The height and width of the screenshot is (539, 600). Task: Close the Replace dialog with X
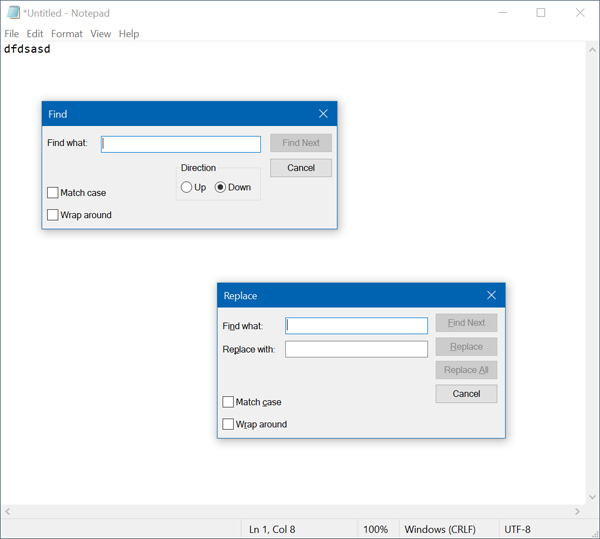pyautogui.click(x=491, y=296)
